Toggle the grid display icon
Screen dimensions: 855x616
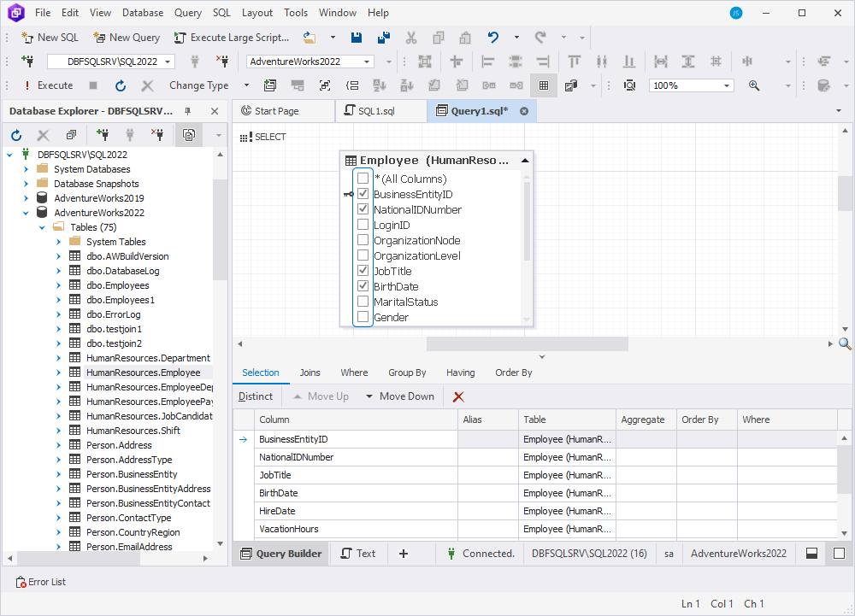coord(544,85)
